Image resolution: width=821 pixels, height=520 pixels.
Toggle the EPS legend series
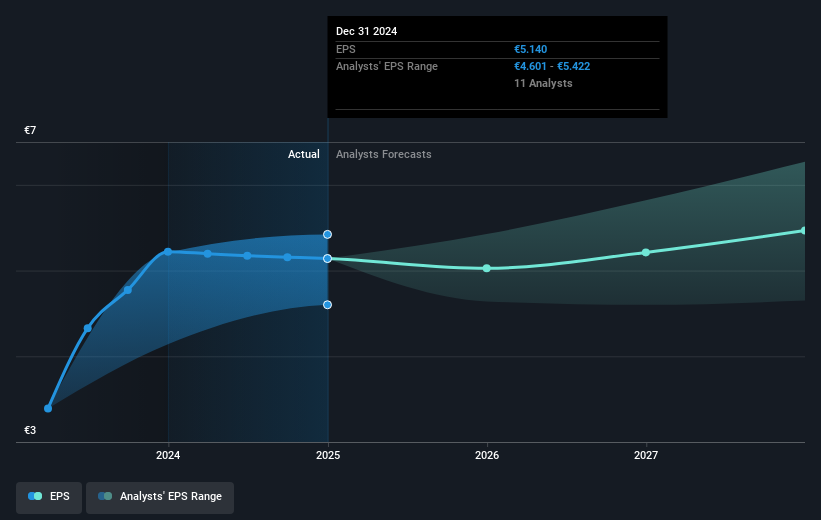tap(49, 496)
